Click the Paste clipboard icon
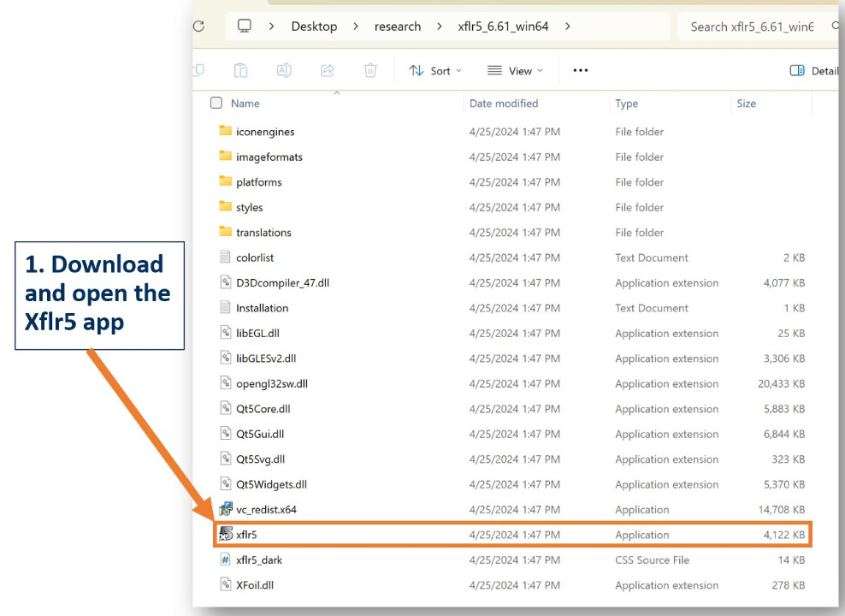 (241, 71)
